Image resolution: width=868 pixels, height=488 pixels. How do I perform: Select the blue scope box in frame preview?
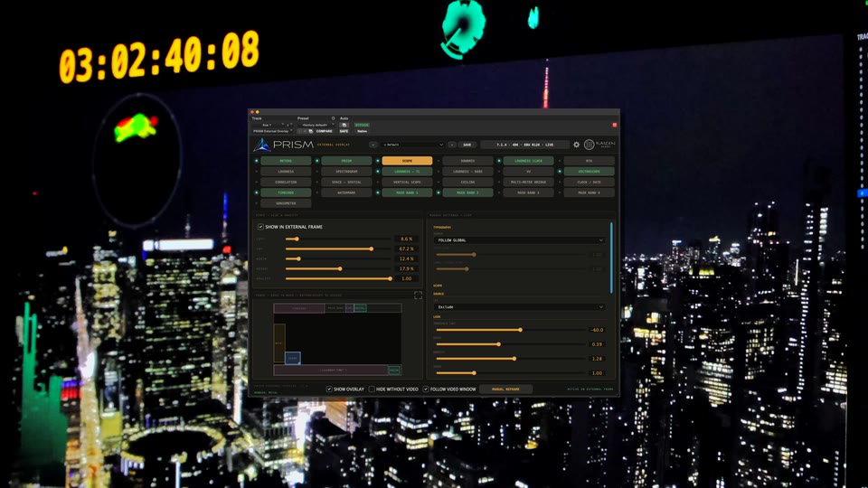[x=293, y=358]
